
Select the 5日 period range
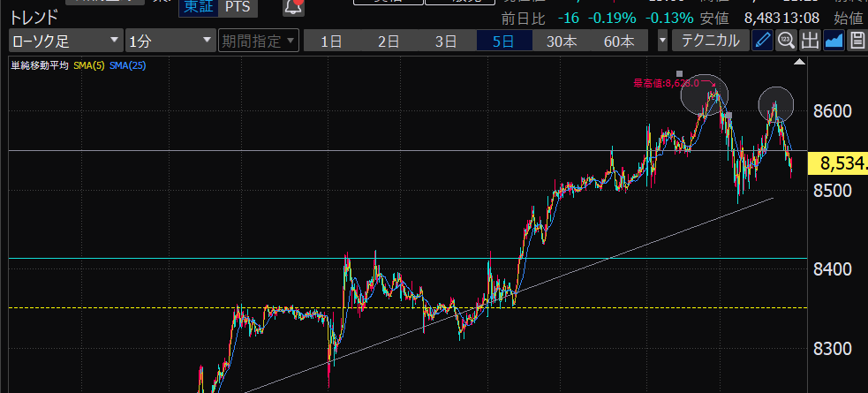(504, 41)
